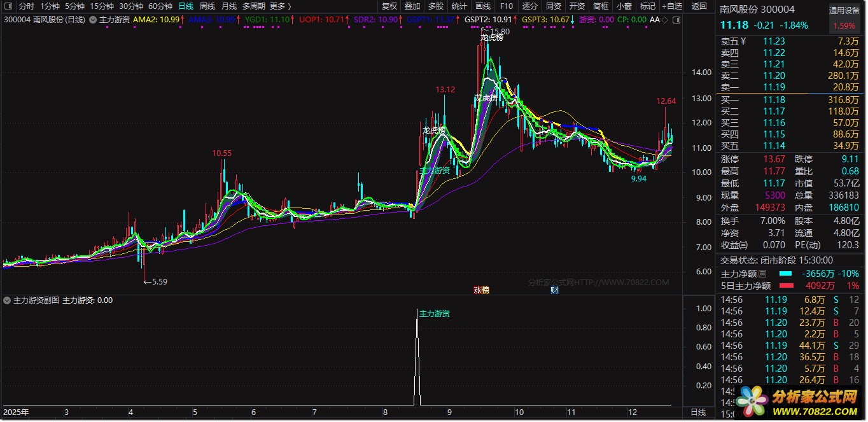Image resolution: width=868 pixels, height=422 pixels.
Task: Open the +自选 watchlist dropdown
Action: tap(671, 6)
